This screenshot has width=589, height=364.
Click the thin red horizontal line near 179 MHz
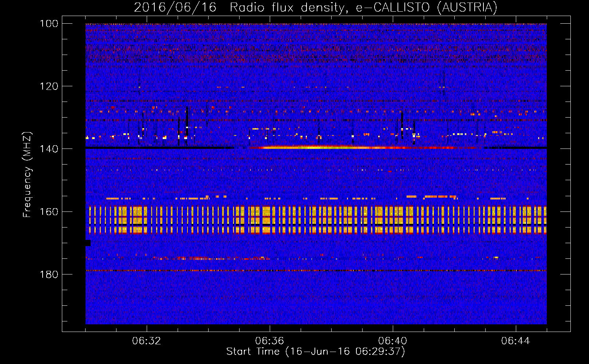316,270
